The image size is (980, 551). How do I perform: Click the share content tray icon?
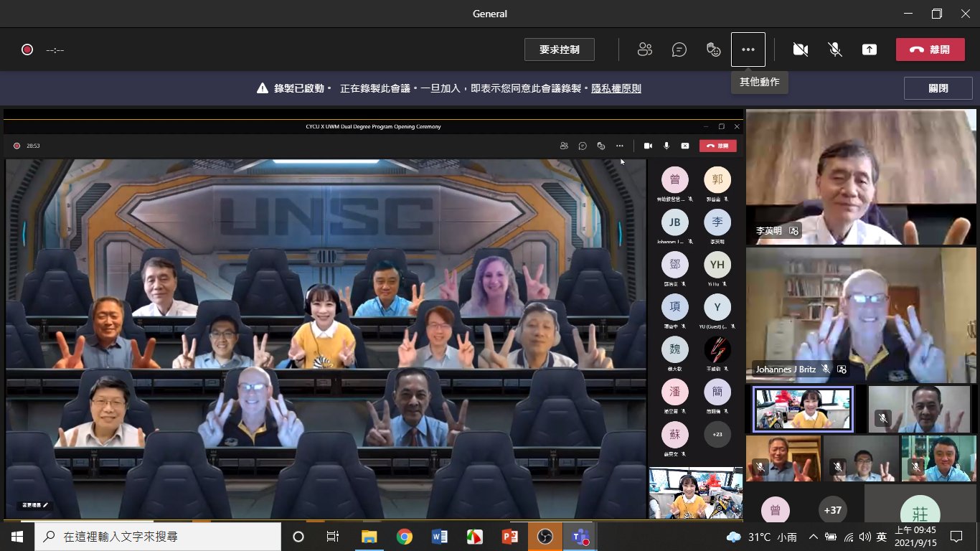(870, 50)
